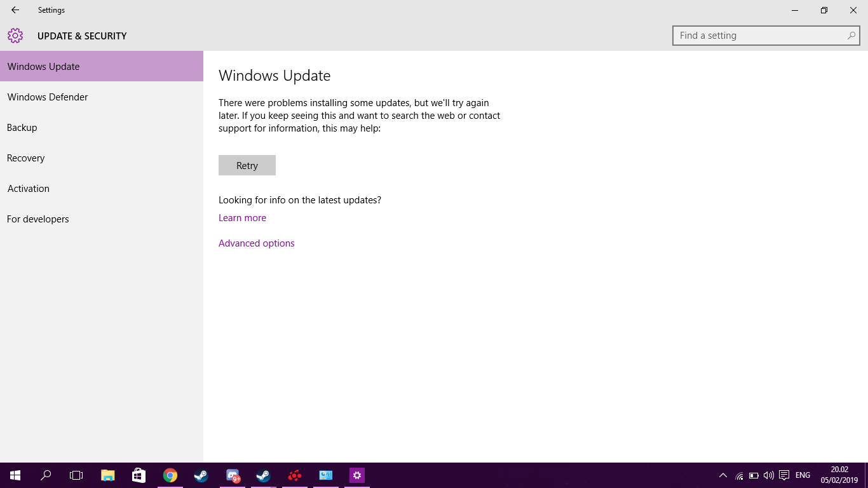Go to Backup settings
This screenshot has width=868, height=488.
click(x=102, y=127)
